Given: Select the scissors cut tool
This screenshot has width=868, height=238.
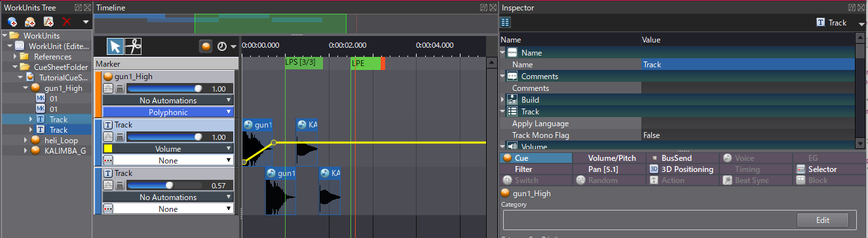Looking at the screenshot, I should pyautogui.click(x=133, y=46).
